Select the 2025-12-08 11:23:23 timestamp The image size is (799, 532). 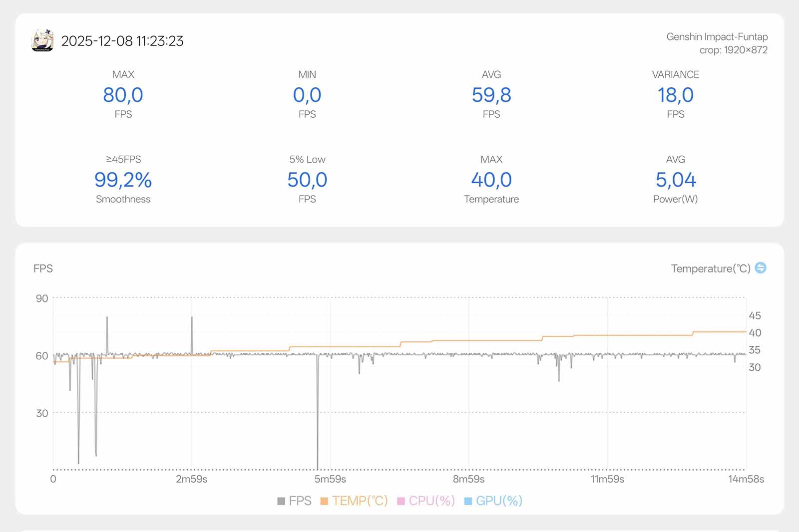(122, 41)
